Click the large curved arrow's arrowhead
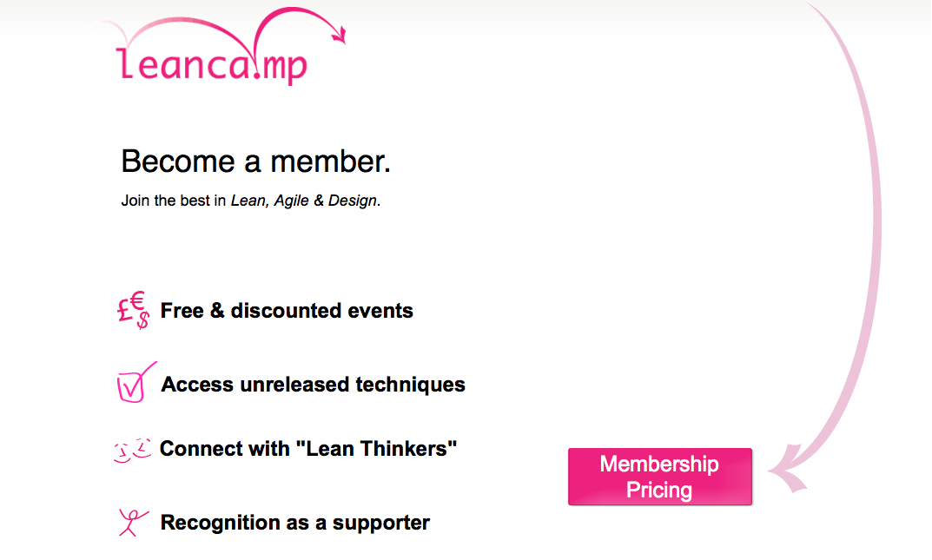This screenshot has width=932, height=560. 788,469
